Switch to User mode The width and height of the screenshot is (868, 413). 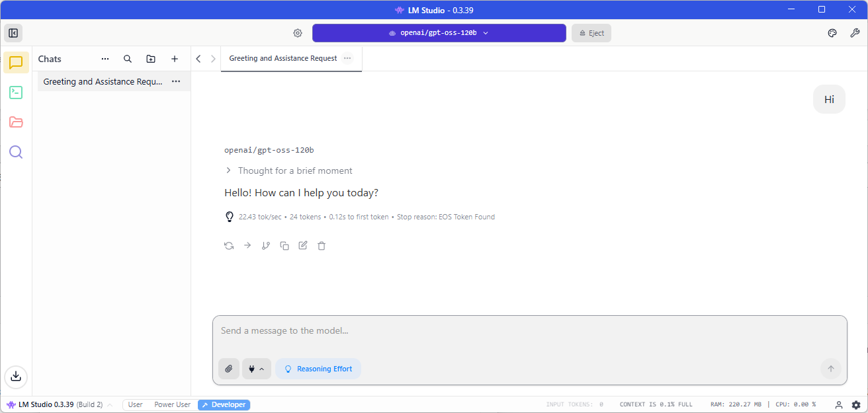[135, 404]
